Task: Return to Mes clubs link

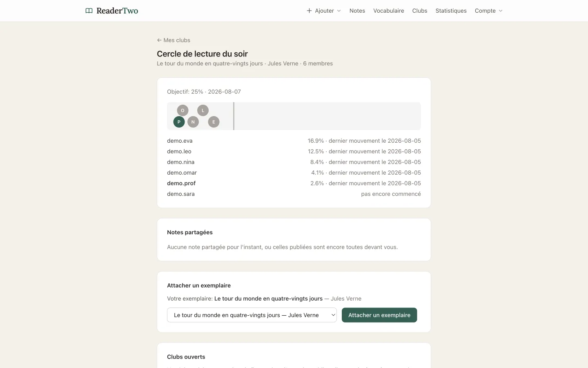Action: 174,40
